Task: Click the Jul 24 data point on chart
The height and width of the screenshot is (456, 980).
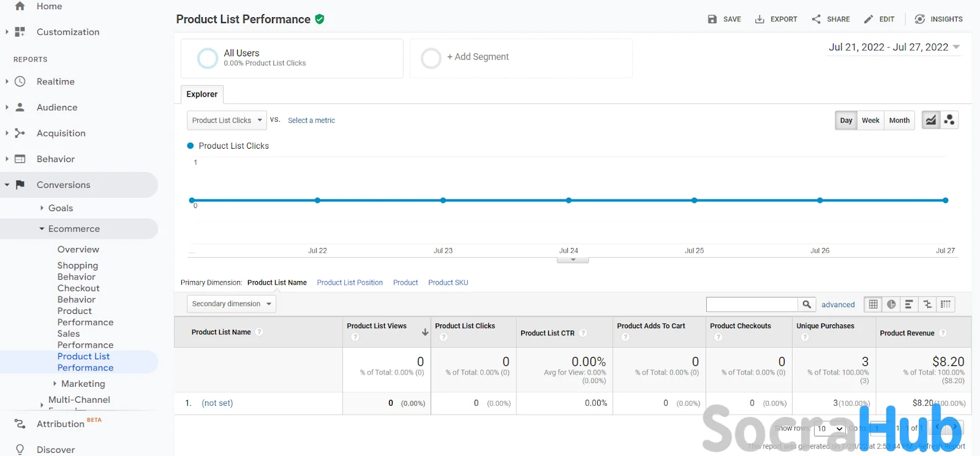Action: click(x=568, y=200)
